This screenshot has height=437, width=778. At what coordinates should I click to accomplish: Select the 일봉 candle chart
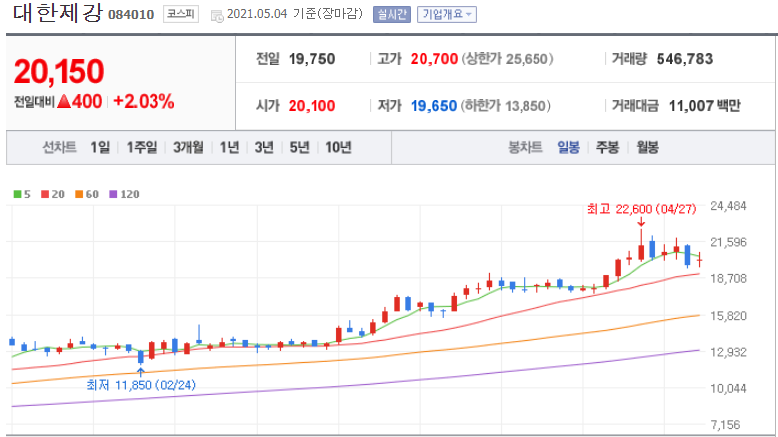point(569,147)
